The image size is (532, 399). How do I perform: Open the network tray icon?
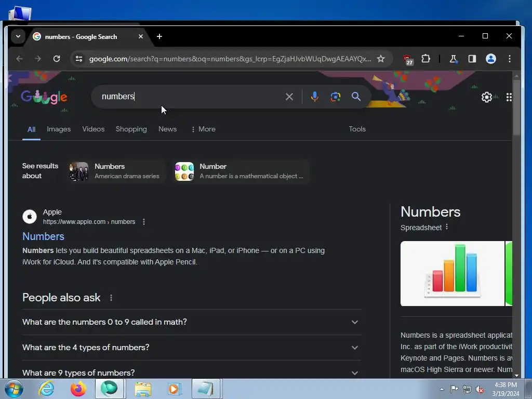pyautogui.click(x=467, y=389)
